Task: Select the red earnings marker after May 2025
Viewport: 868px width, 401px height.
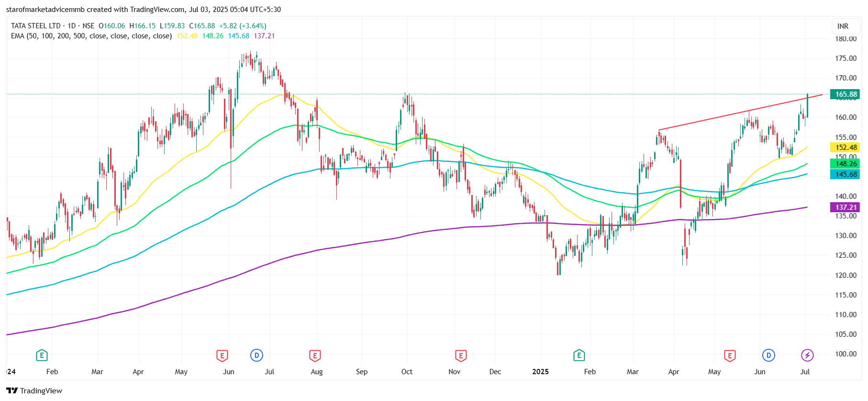Action: click(730, 355)
